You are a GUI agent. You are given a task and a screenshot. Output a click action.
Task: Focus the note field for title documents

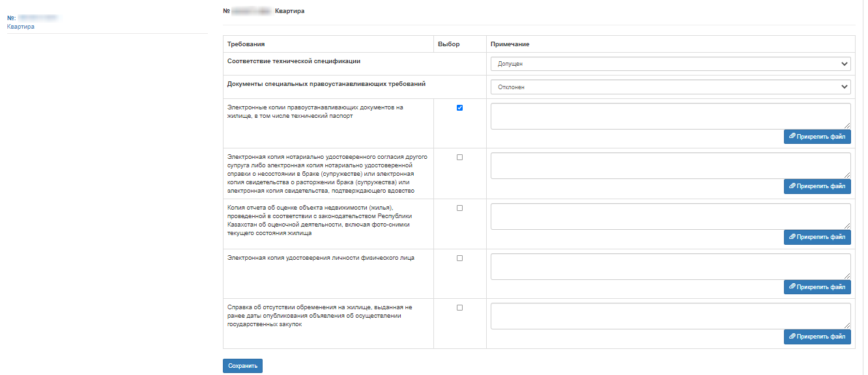[670, 116]
